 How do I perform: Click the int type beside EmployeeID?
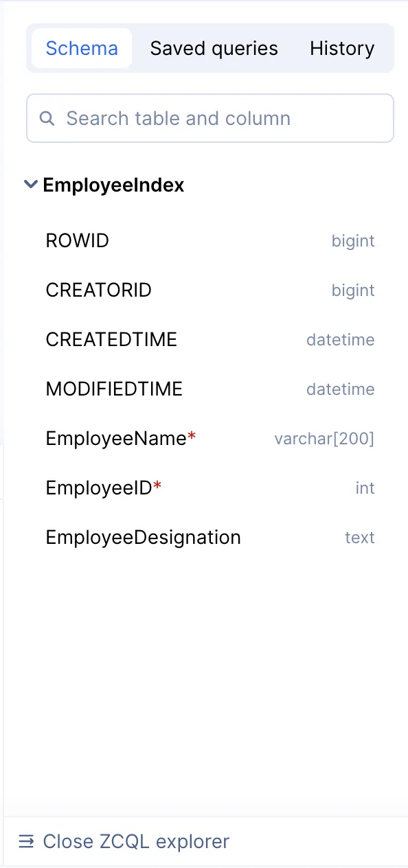[x=365, y=488]
